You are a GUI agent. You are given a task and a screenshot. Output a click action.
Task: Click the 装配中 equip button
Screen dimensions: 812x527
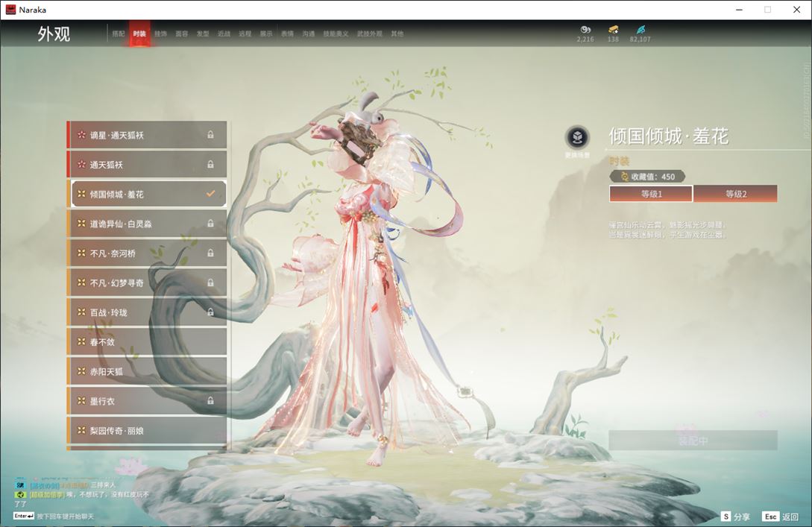[x=693, y=441]
